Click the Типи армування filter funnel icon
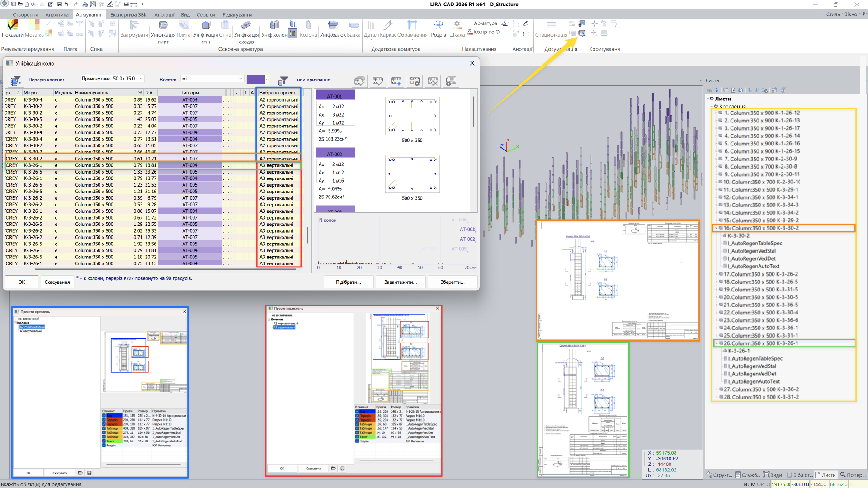The height and width of the screenshot is (488, 868). pos(283,81)
